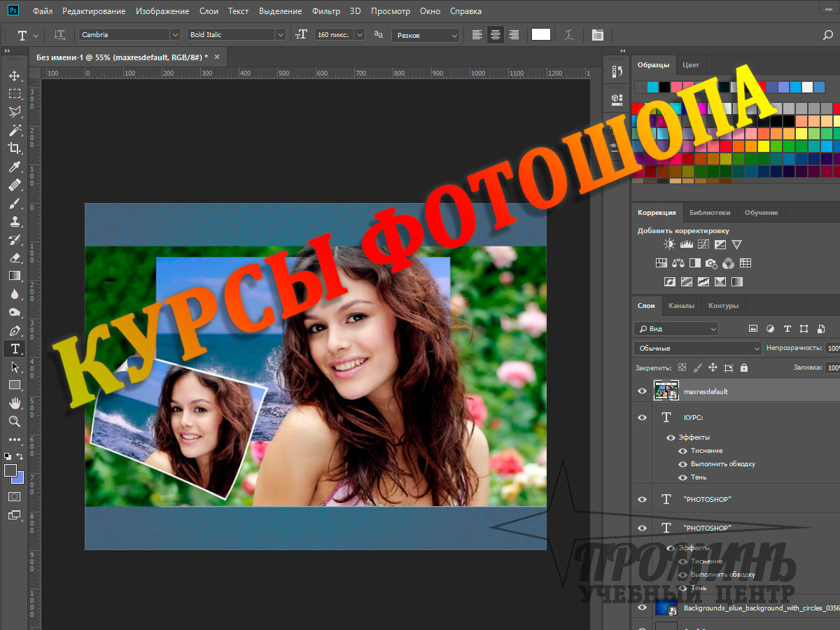The image size is (840, 630).
Task: Select the Pen tool
Action: (x=15, y=330)
